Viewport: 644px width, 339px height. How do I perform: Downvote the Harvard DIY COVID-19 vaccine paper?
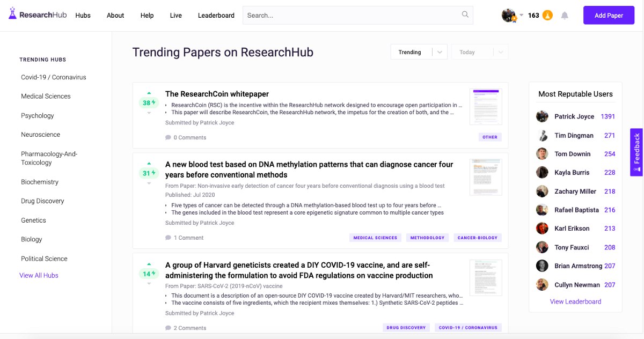click(149, 283)
